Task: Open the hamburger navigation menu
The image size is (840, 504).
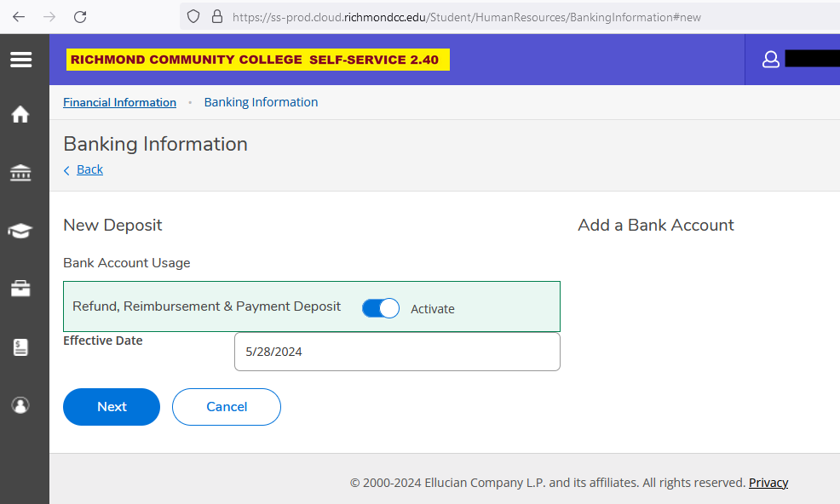Action: coord(20,60)
